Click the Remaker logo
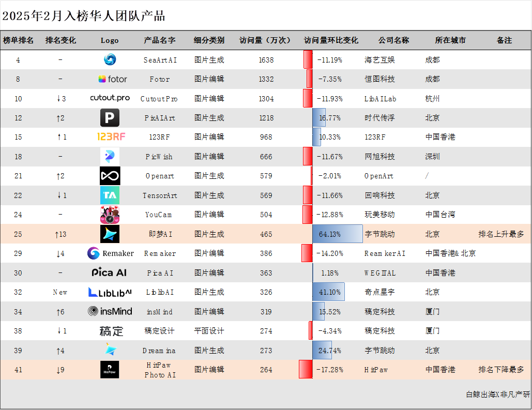 [111, 253]
